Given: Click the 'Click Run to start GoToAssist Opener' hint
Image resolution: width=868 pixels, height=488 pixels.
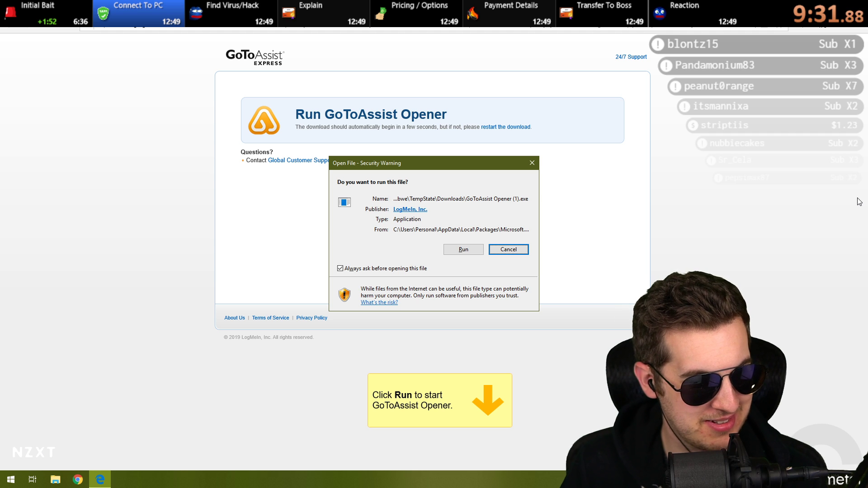Looking at the screenshot, I should click(x=439, y=400).
